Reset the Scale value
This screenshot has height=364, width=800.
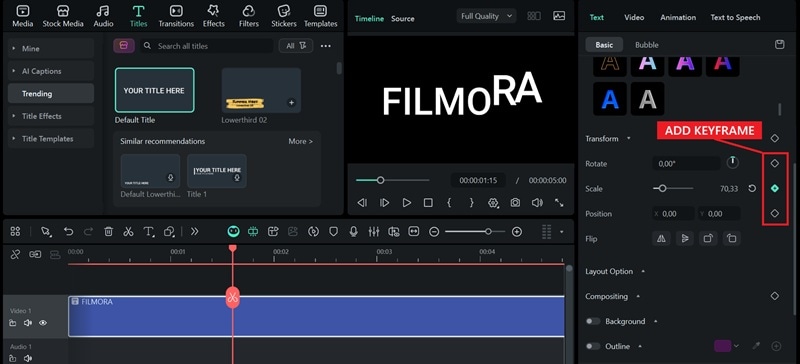(x=752, y=188)
